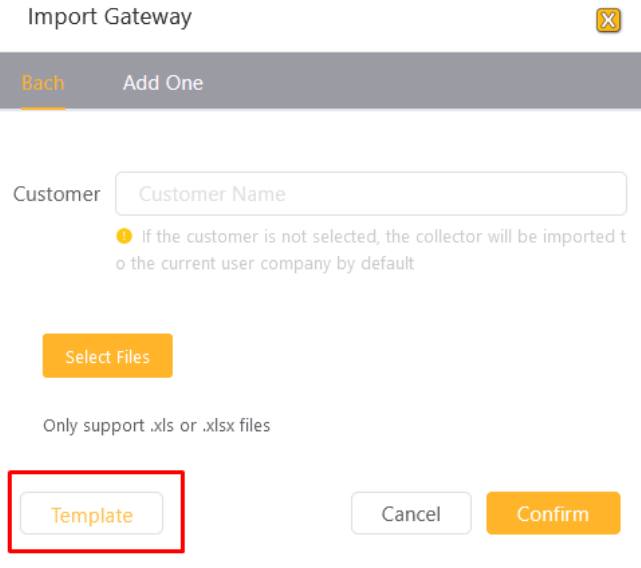Click the white Cancel button

click(x=411, y=513)
